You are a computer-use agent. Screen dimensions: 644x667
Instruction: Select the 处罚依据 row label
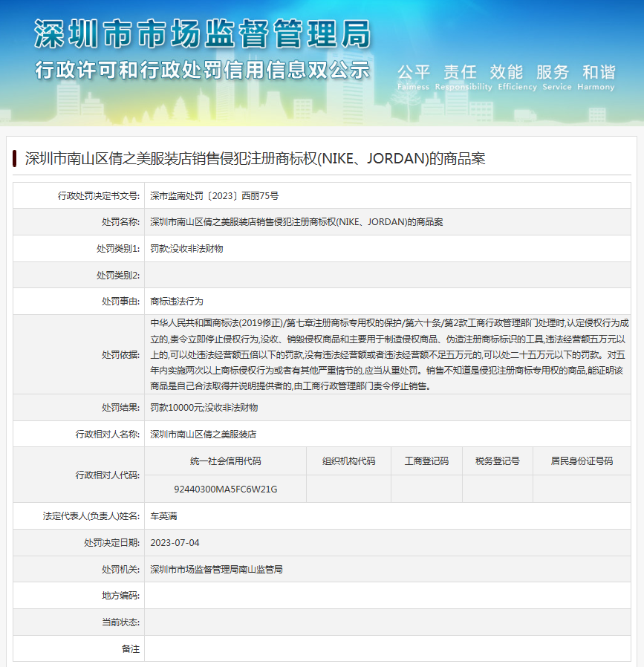(121, 355)
